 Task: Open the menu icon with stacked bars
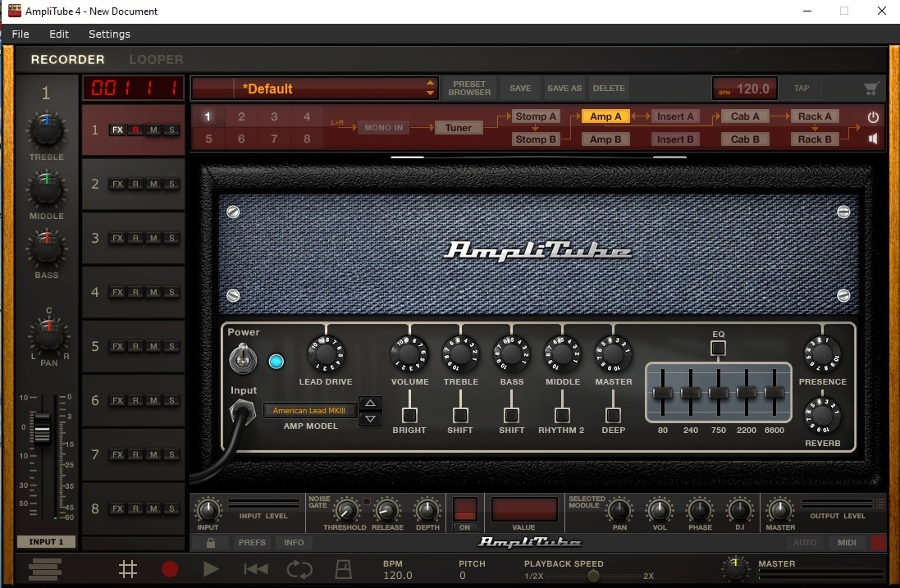(45, 569)
